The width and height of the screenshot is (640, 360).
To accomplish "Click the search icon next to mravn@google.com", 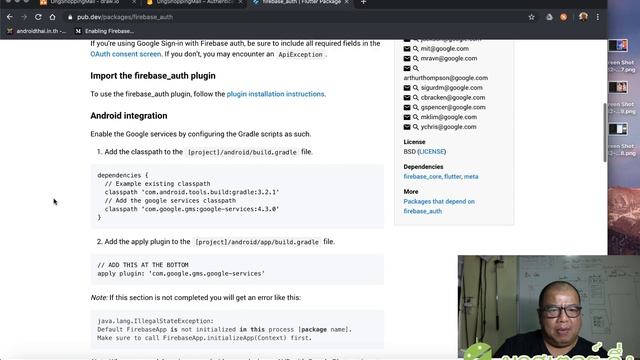I will coord(416,58).
